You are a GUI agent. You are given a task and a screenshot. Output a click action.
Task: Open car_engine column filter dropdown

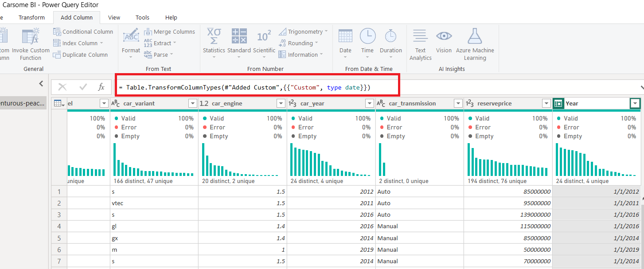click(x=281, y=103)
